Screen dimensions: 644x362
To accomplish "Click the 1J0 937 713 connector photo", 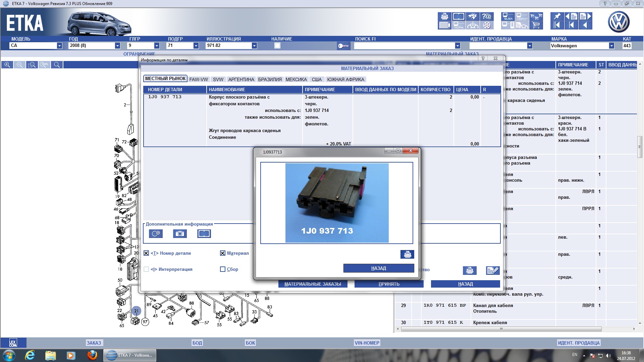I will 337,203.
